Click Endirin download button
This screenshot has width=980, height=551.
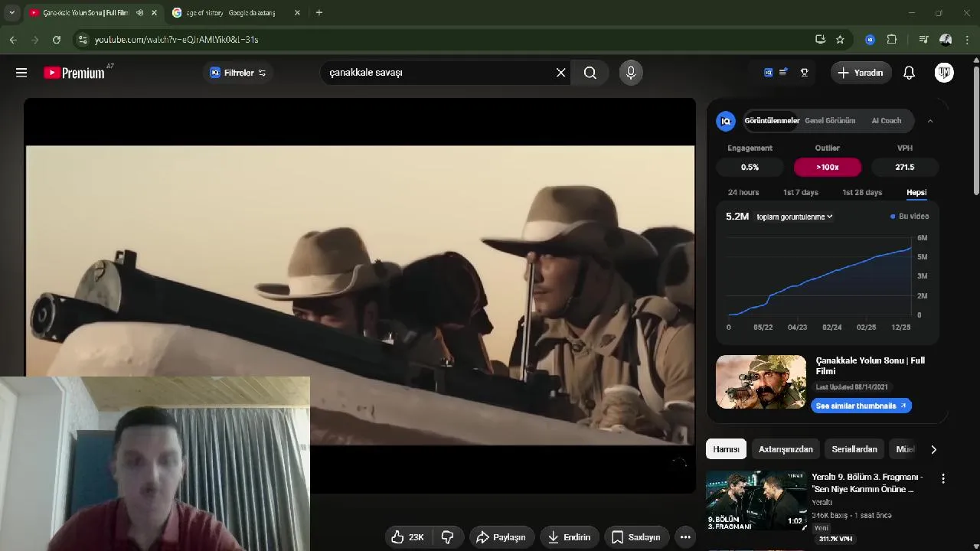[570, 537]
